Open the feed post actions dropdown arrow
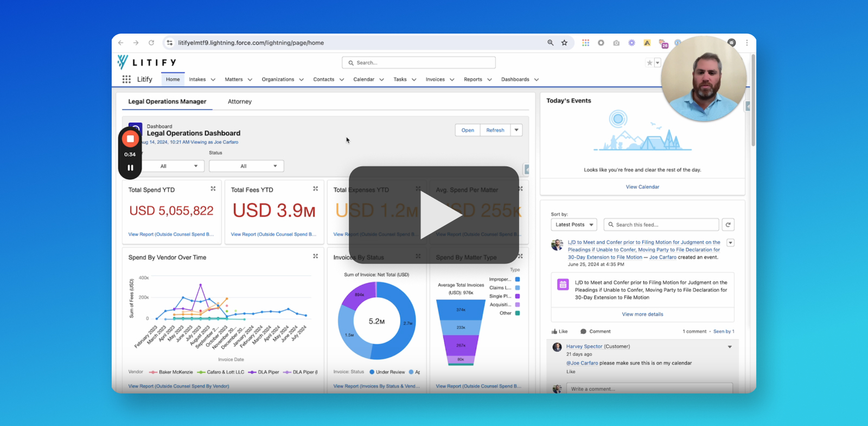The image size is (868, 426). tap(730, 243)
